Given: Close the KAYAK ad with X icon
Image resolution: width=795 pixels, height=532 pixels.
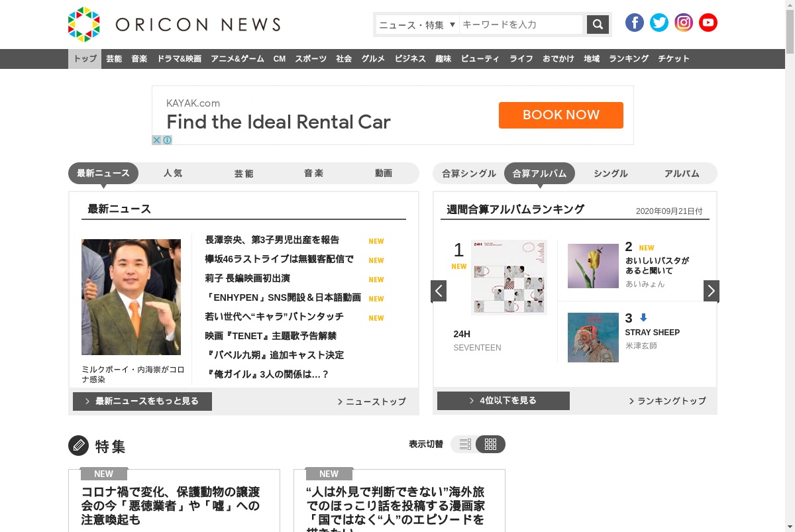Looking at the screenshot, I should click(x=157, y=140).
